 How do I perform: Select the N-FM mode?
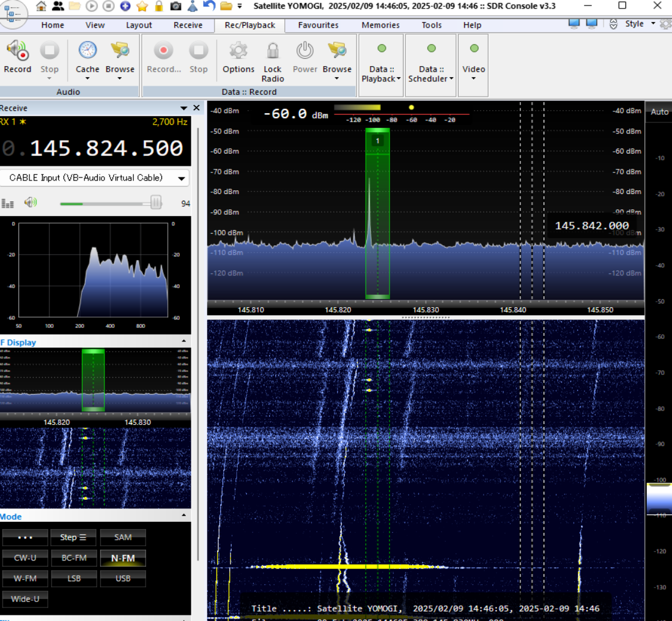click(x=123, y=558)
